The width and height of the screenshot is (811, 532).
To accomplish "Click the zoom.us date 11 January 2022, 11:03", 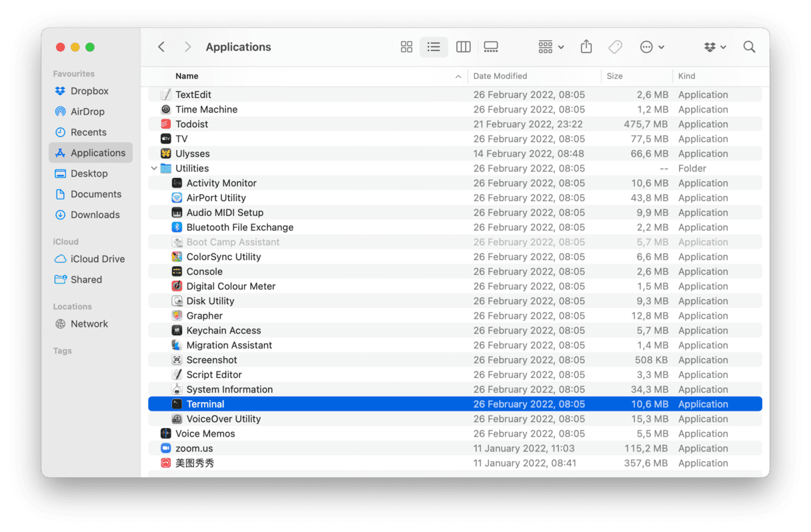I will [x=524, y=448].
